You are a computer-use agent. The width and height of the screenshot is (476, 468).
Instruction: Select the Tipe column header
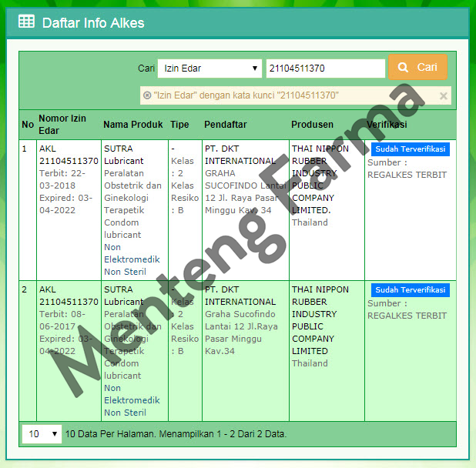[x=179, y=125]
